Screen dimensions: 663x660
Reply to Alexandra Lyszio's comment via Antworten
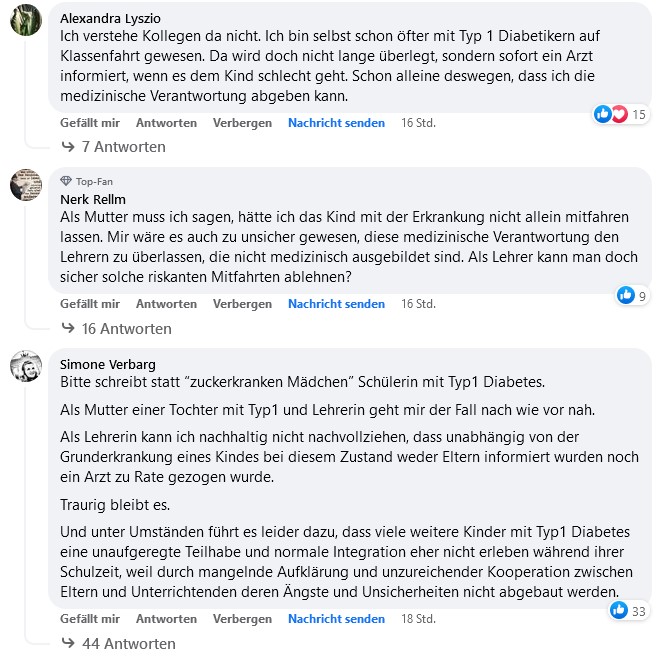tap(166, 123)
